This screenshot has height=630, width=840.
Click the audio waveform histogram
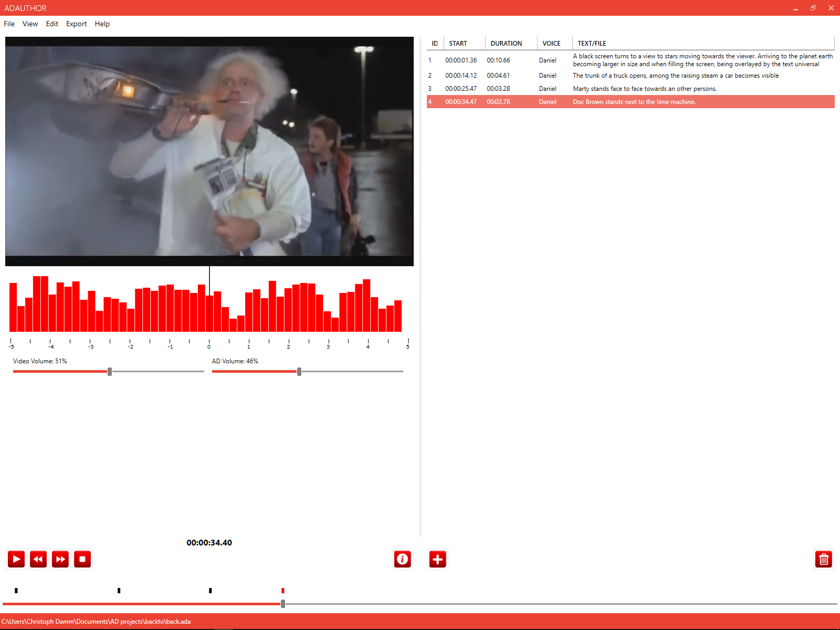pos(206,304)
